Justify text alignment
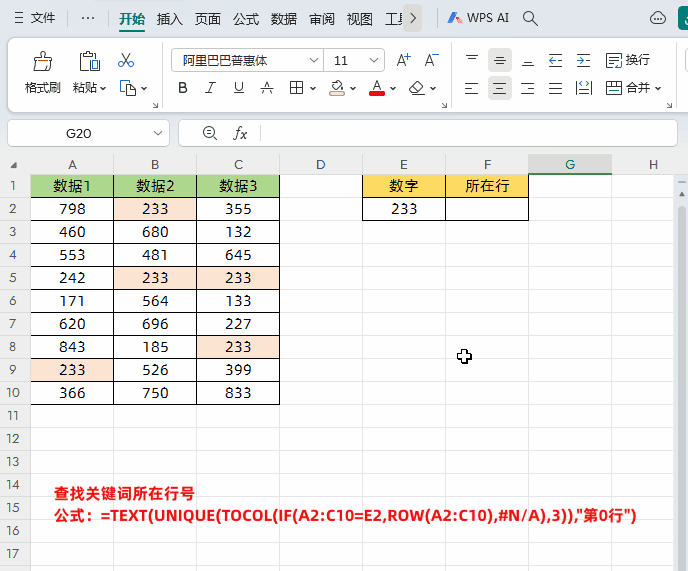Image resolution: width=688 pixels, height=571 pixels. (x=555, y=88)
